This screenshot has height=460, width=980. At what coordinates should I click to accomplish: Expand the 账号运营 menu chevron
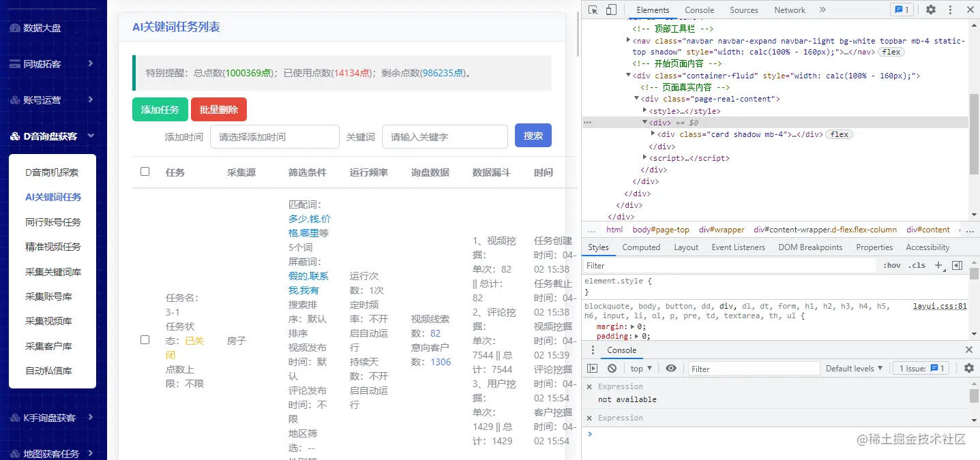90,99
